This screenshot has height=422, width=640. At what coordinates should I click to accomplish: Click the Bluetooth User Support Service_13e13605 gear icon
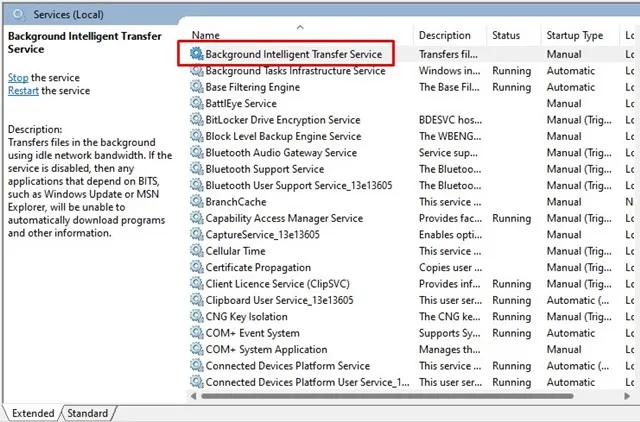(x=197, y=185)
